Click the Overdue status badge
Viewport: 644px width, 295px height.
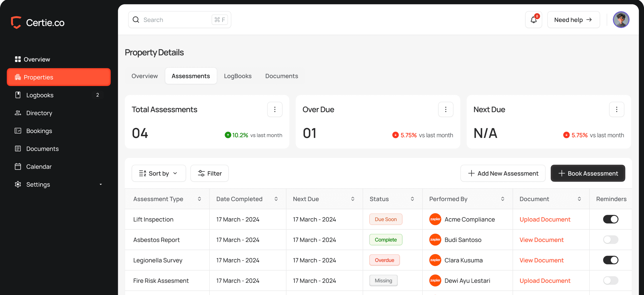[x=384, y=260]
